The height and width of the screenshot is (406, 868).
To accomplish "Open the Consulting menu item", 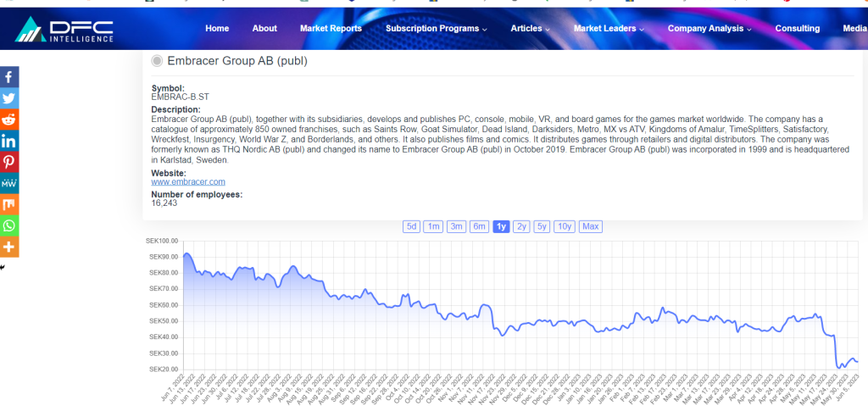I will click(x=797, y=29).
